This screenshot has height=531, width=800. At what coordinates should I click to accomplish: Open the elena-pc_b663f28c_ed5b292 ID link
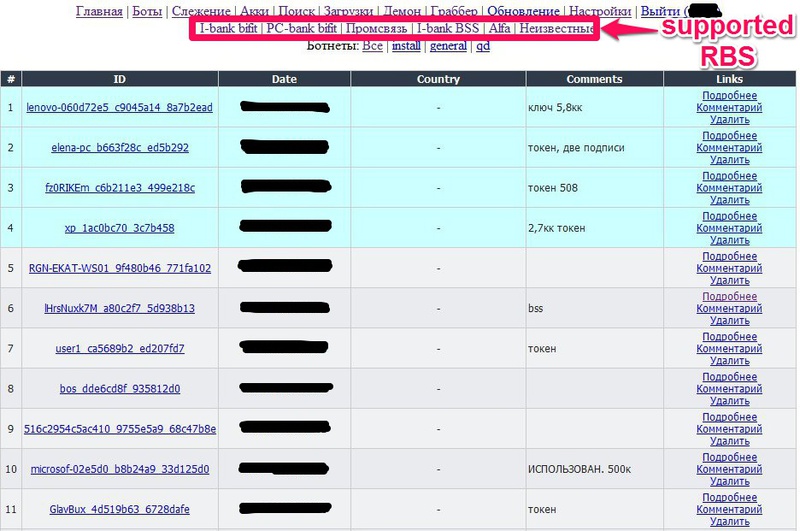(x=119, y=148)
